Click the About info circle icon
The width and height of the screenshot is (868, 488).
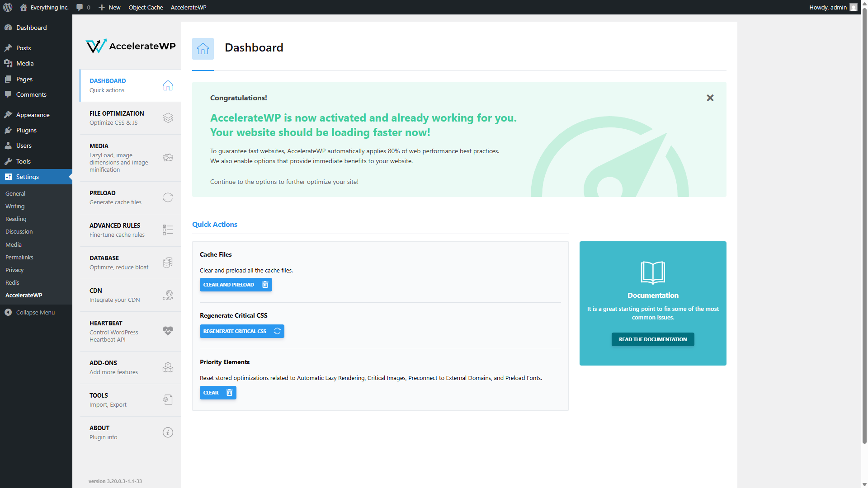[x=168, y=432]
